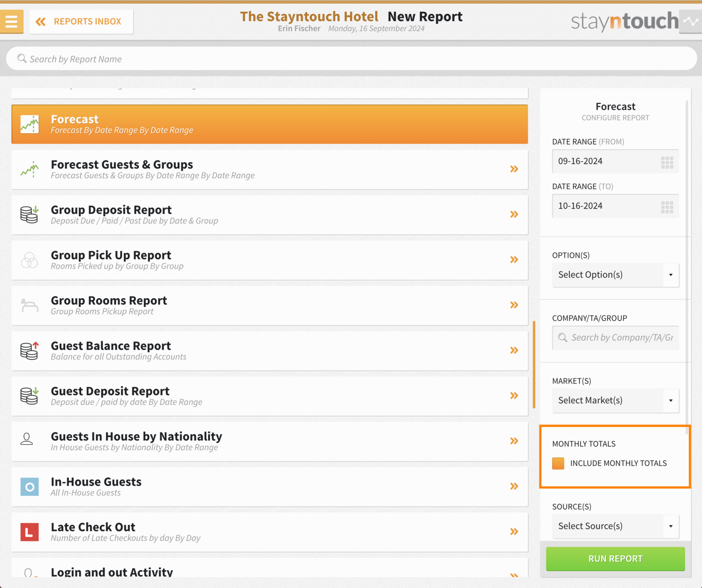Click the In-House Guests title

(96, 482)
